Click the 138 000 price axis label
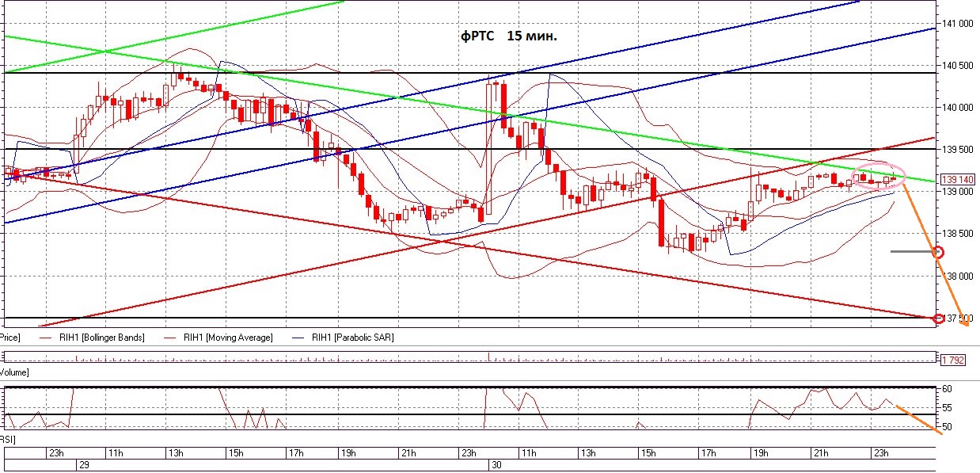 [x=958, y=277]
